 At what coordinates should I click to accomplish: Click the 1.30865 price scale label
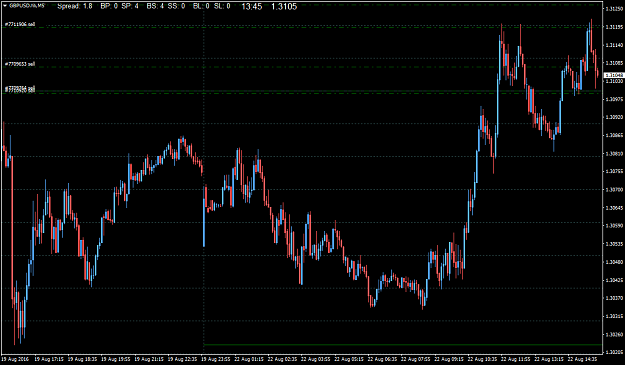click(x=614, y=135)
